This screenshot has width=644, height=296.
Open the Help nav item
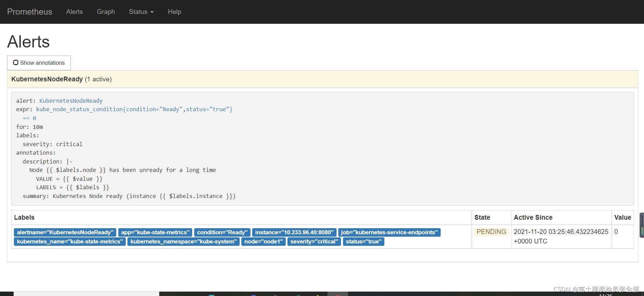[175, 12]
